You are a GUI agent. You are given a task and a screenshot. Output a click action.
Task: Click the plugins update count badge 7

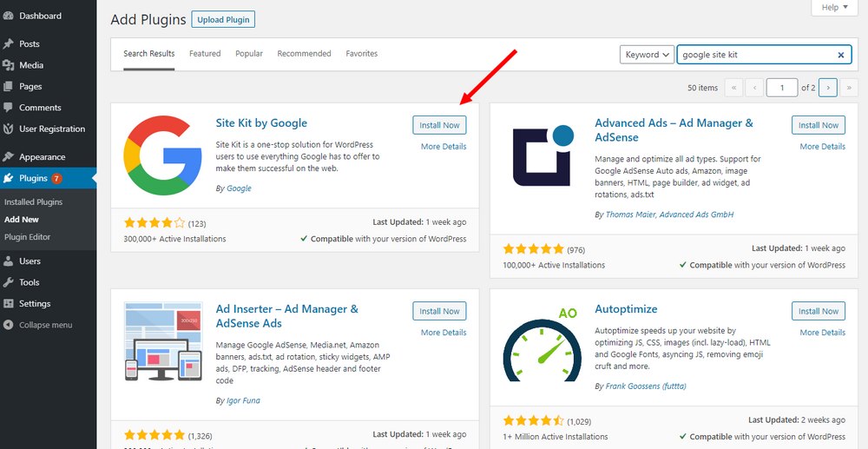click(56, 178)
